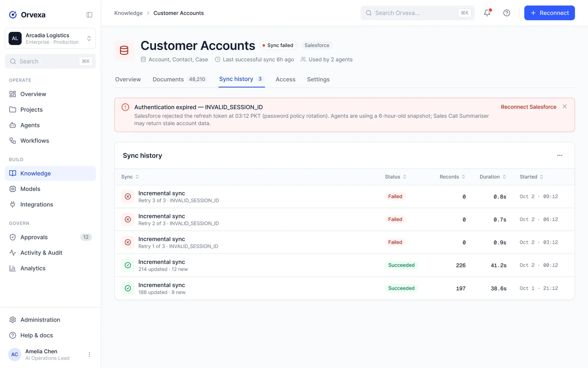
Task: Open the sync history more options menu
Action: 560,155
